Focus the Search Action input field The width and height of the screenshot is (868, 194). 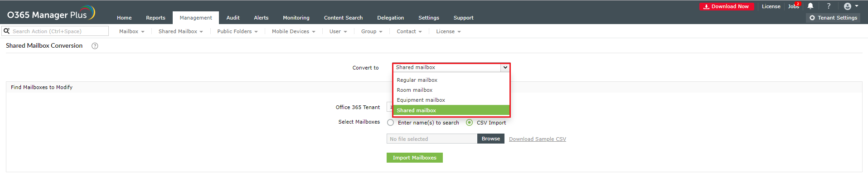click(59, 31)
